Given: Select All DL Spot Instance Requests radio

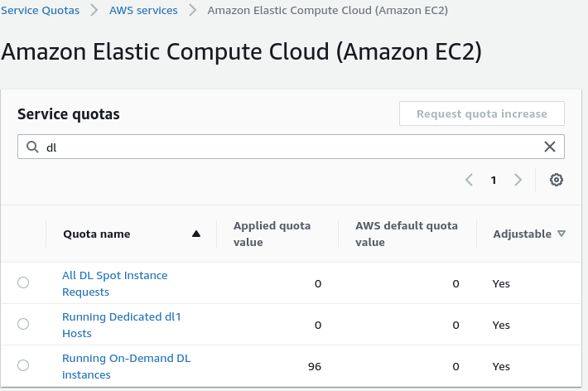Looking at the screenshot, I should click(x=23, y=282).
